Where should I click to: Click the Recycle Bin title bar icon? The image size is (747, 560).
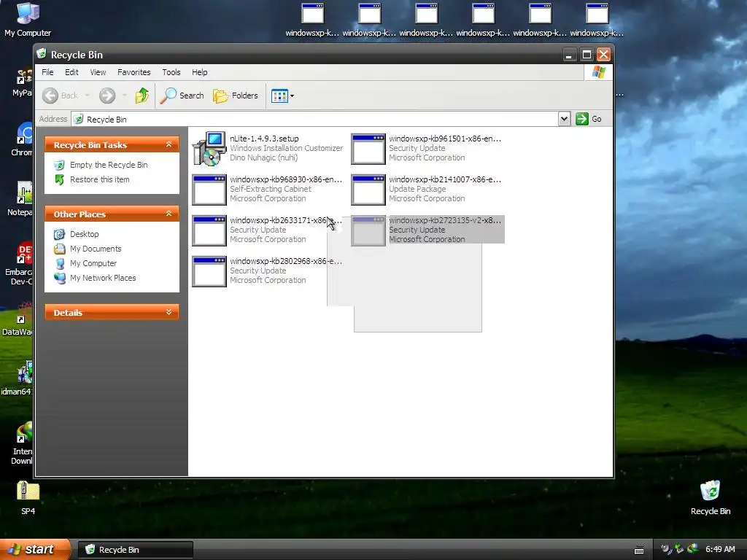coord(42,54)
